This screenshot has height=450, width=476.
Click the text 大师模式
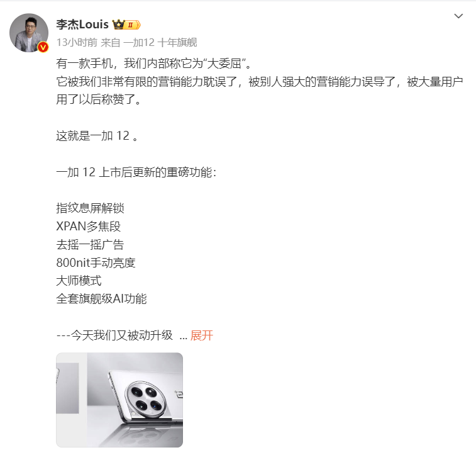point(79,281)
